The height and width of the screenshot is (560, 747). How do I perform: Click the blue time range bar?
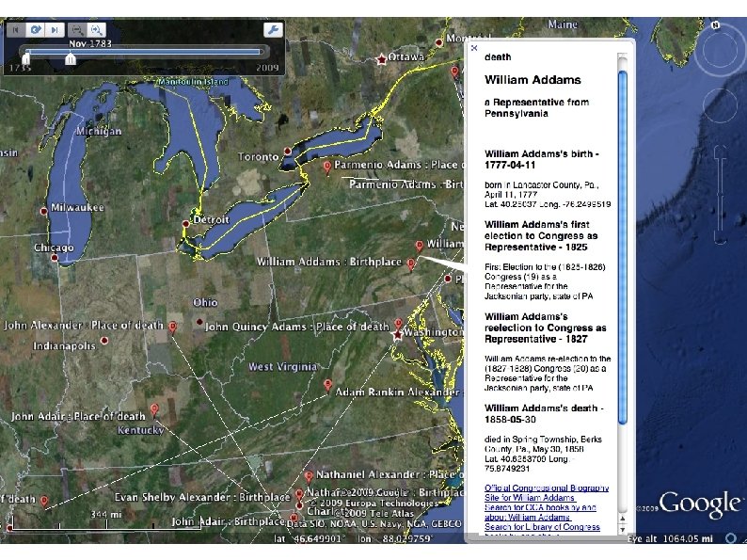143,52
